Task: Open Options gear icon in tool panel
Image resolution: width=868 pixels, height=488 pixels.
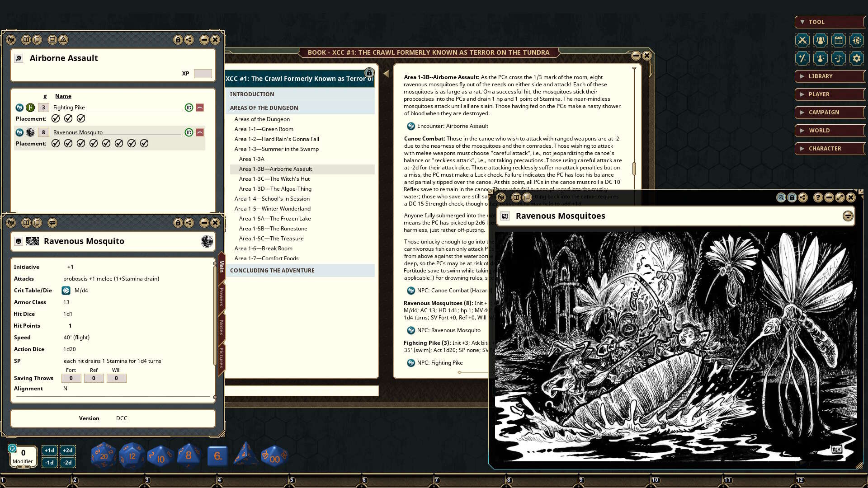Action: (856, 58)
